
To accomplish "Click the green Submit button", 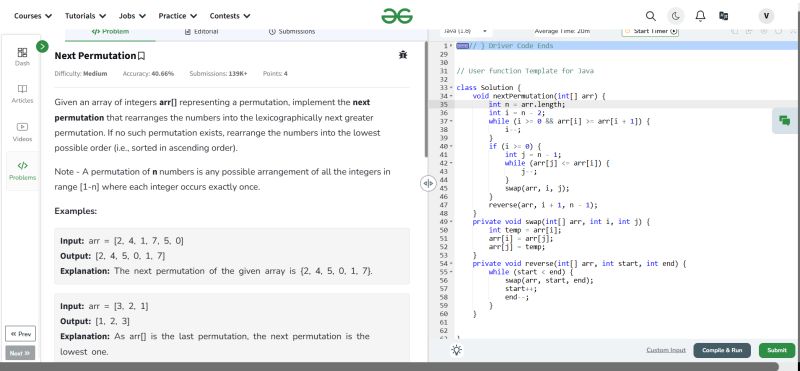I will 777,350.
